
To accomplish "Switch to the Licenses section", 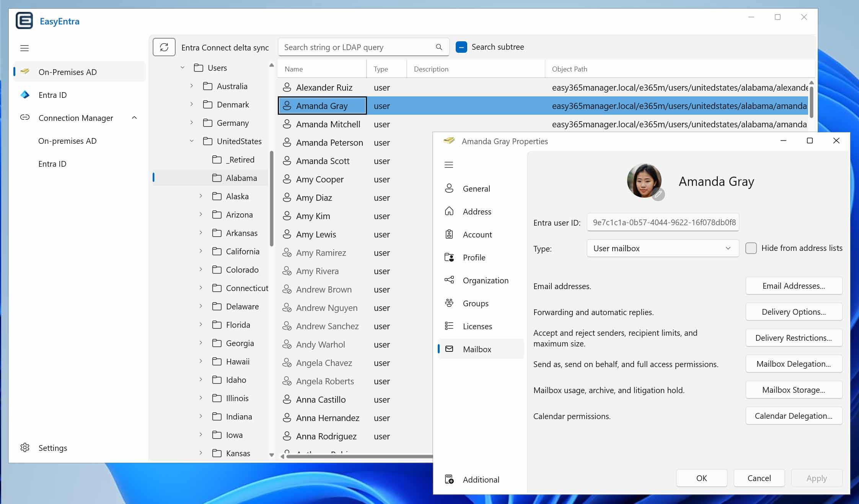I will click(481, 326).
